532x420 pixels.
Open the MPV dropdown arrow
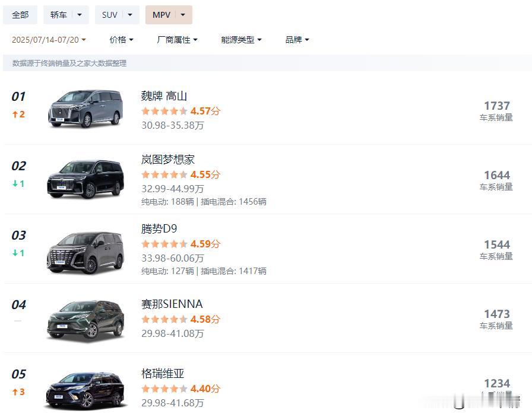coord(183,15)
